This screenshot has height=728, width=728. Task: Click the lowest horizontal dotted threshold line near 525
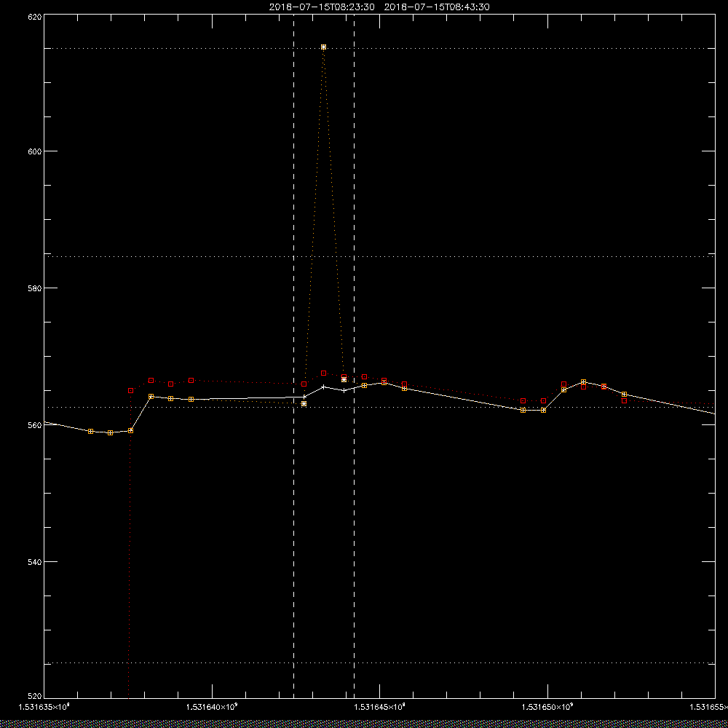379,663
